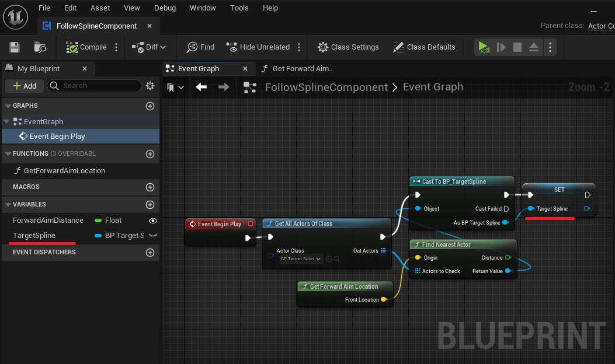615x364 pixels.
Task: Close the My Blueprint panel
Action: pyautogui.click(x=85, y=69)
